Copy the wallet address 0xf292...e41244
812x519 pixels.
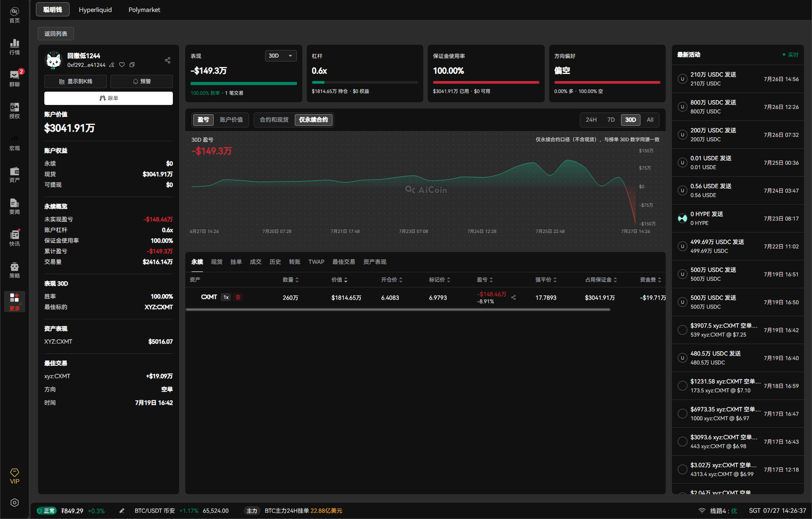[x=132, y=65]
